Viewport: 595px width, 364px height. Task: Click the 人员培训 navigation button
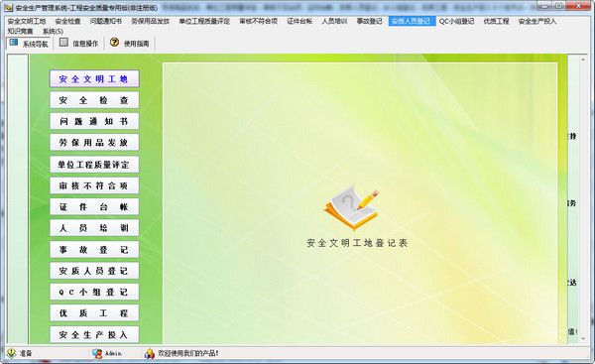94,228
